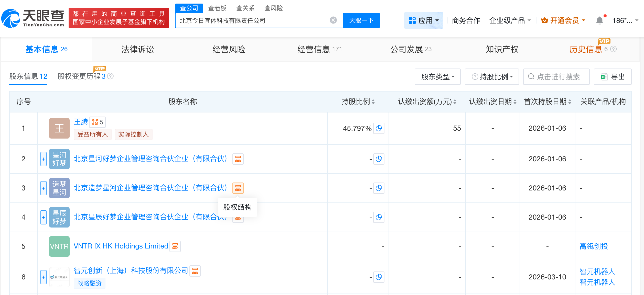644x295 pixels.
Task: Click the 受益所有人 tag
Action: point(93,134)
